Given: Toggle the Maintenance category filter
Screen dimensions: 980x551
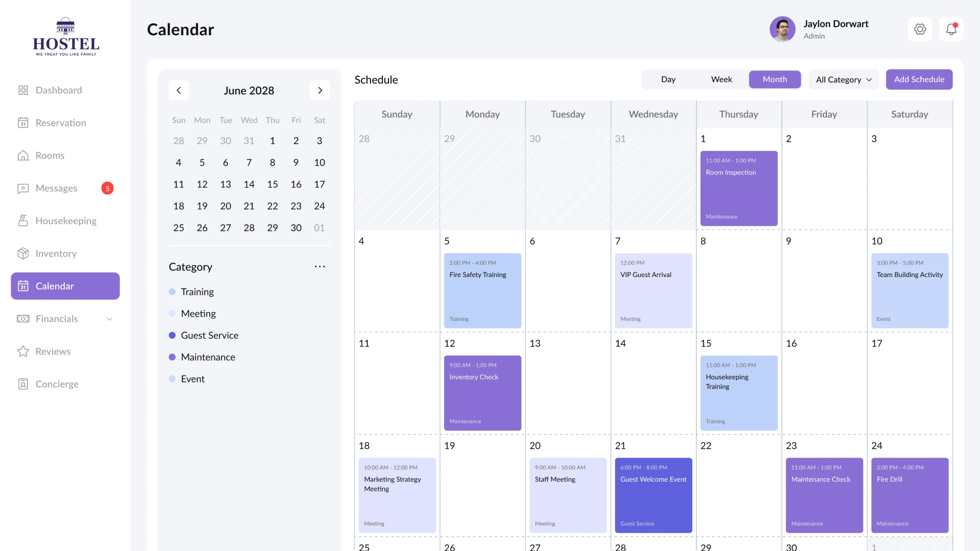Looking at the screenshot, I should (x=208, y=357).
